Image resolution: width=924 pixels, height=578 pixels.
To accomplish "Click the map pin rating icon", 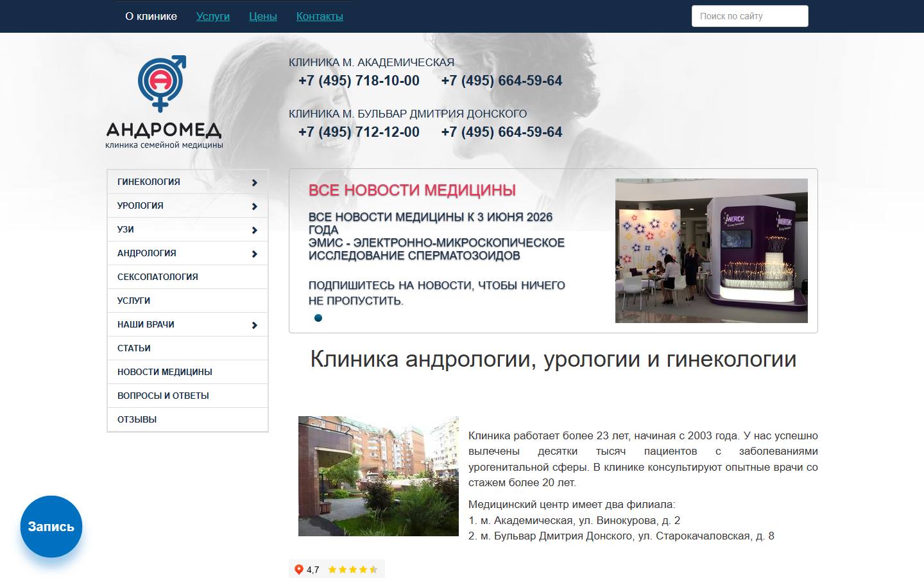I will (x=298, y=570).
